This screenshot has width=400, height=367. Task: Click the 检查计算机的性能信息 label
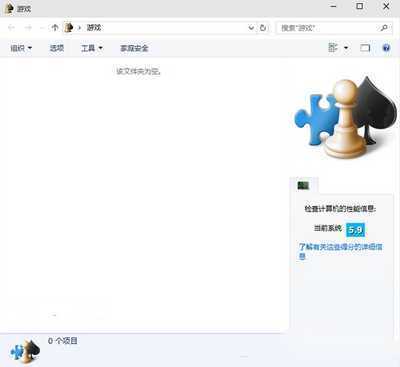tap(340, 209)
